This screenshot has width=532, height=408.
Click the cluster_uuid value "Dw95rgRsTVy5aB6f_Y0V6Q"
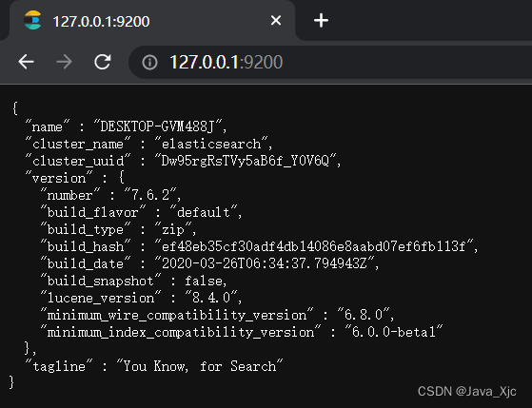246,161
